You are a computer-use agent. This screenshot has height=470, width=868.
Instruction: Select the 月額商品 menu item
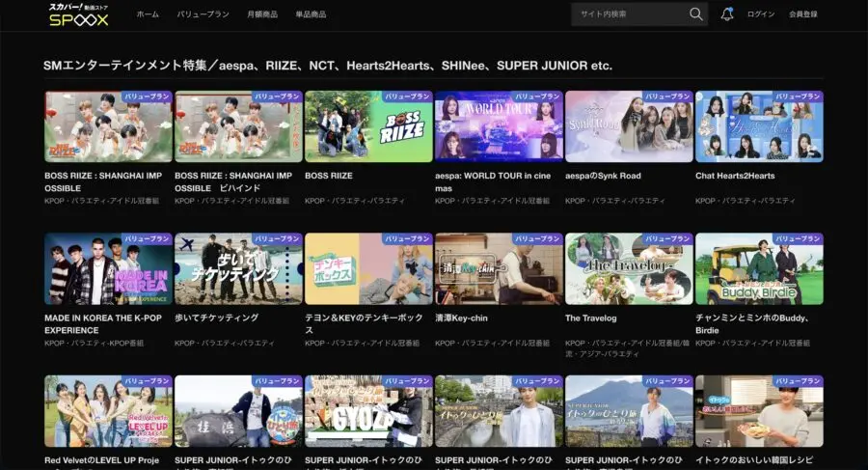pos(261,14)
